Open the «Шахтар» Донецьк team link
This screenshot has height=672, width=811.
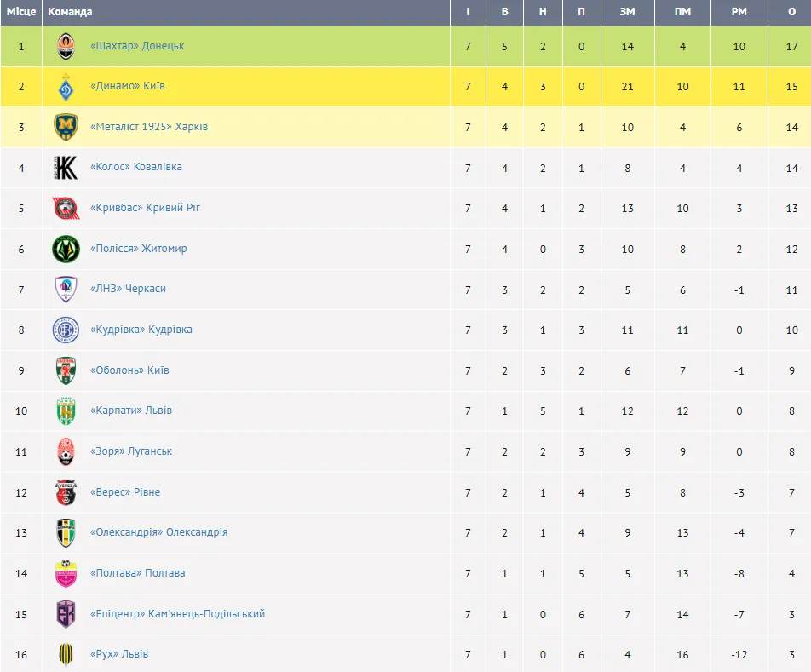click(137, 46)
